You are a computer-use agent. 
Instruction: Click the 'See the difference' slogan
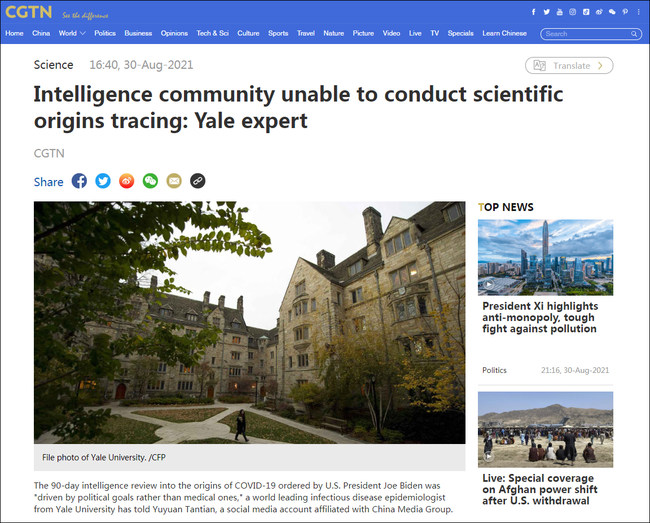85,16
